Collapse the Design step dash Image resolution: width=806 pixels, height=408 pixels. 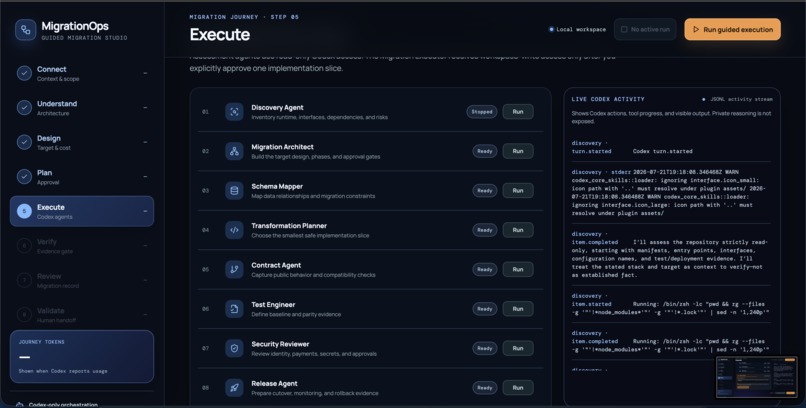coord(145,142)
